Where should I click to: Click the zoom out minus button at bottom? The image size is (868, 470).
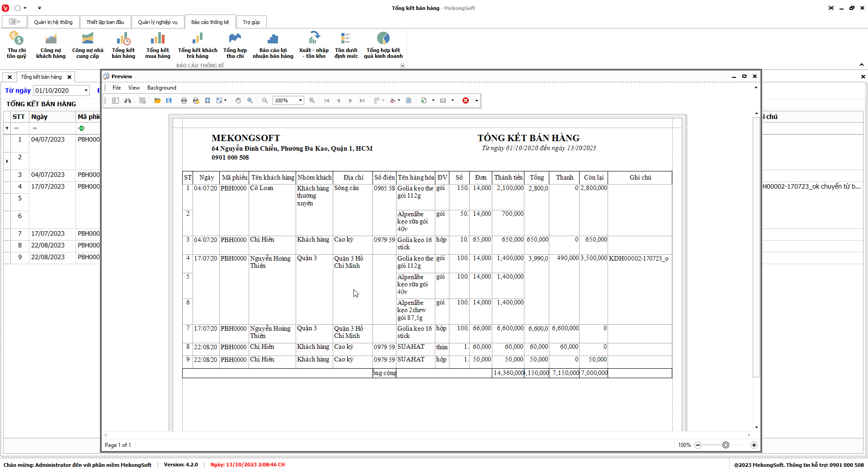(698, 445)
